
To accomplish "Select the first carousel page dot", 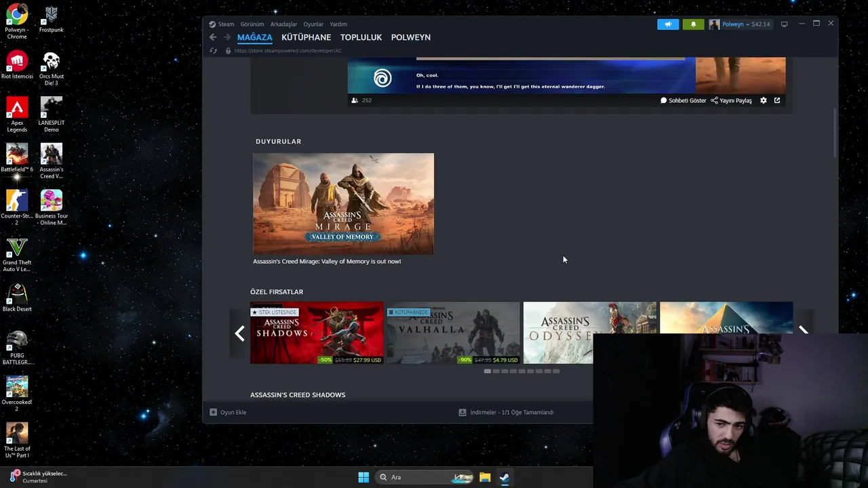I will coord(488,371).
